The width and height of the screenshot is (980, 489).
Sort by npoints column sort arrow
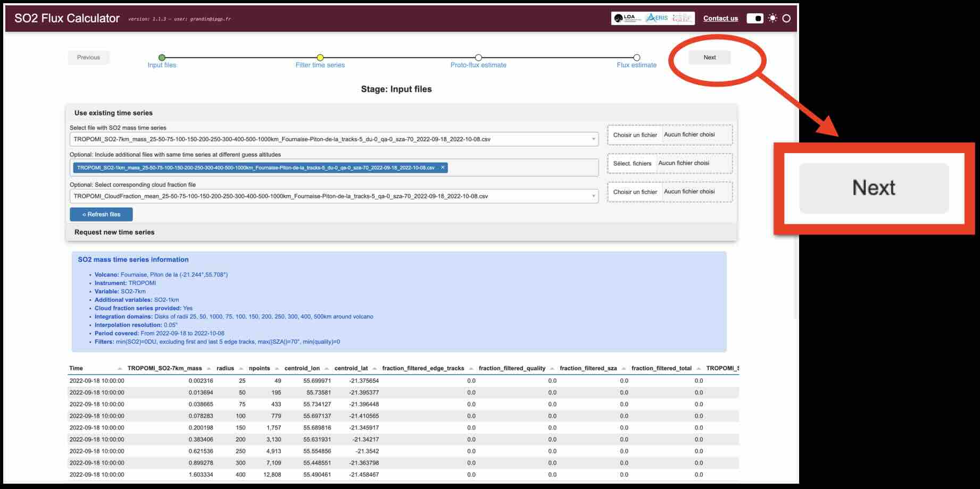click(x=277, y=368)
